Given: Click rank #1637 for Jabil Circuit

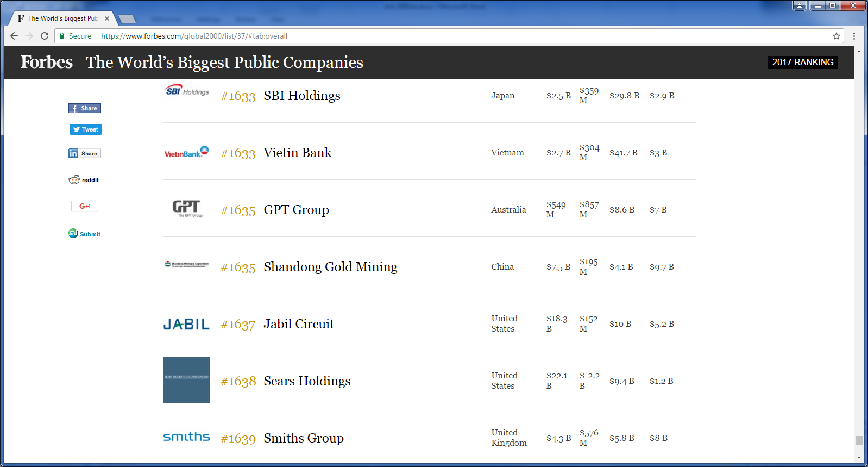Looking at the screenshot, I should coord(238,325).
